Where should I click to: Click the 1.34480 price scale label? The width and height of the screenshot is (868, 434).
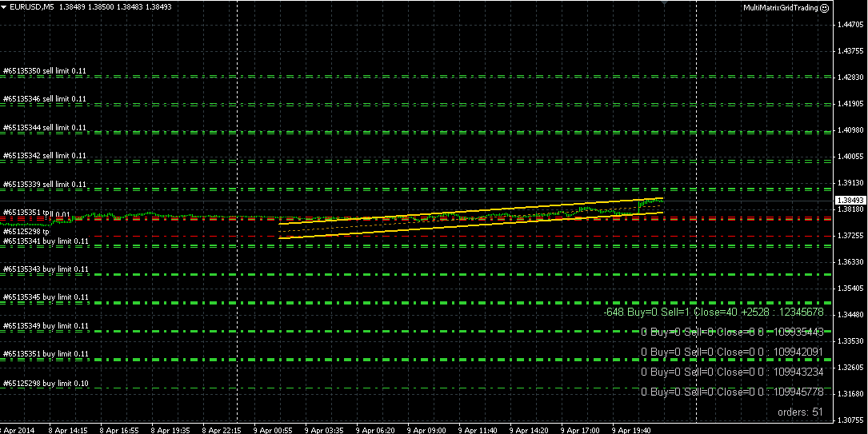(851, 315)
